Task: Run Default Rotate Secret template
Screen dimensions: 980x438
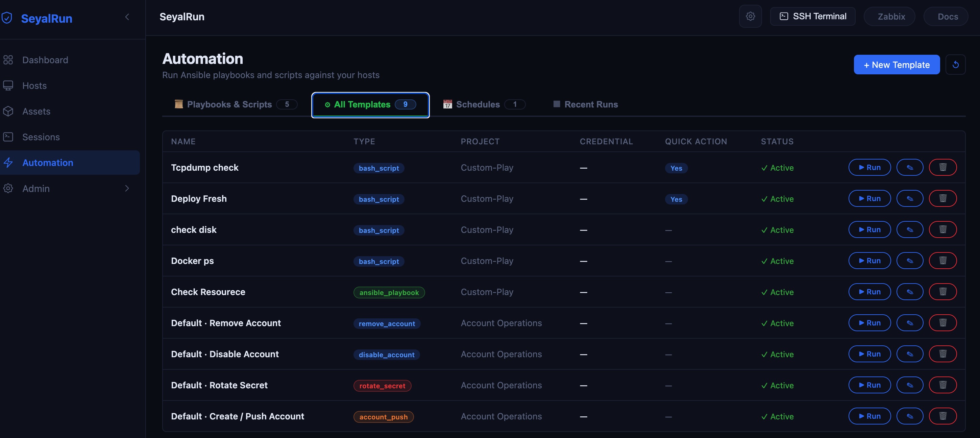Action: click(870, 385)
